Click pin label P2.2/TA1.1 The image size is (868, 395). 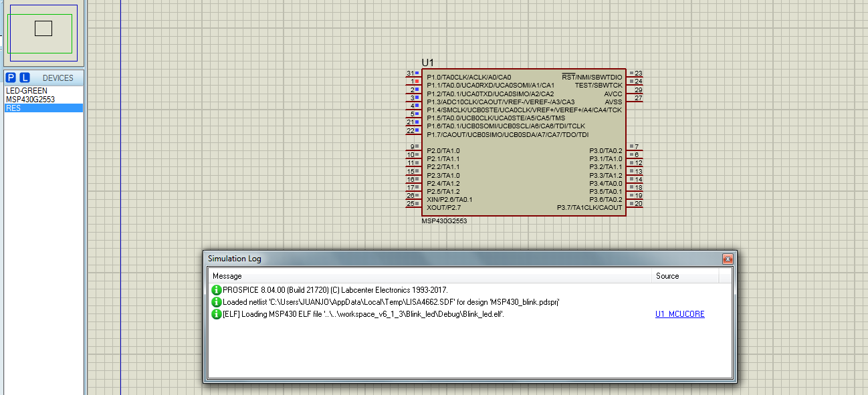tap(443, 167)
